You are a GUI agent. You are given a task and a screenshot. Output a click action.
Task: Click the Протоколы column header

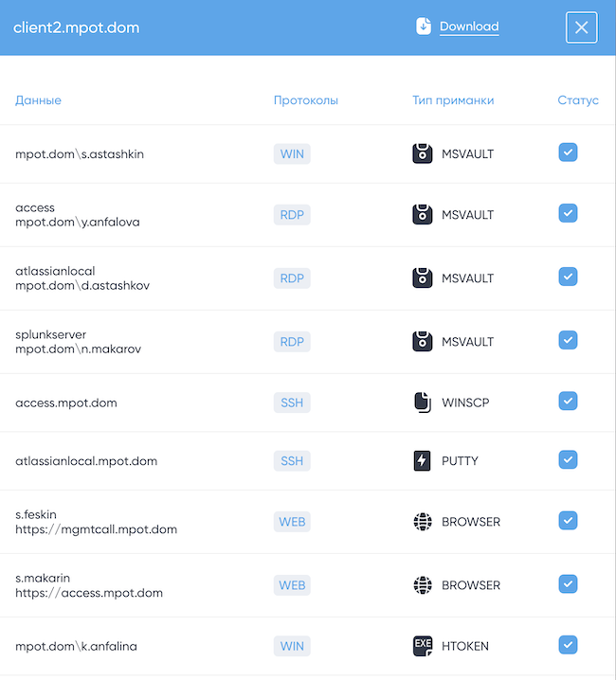pos(305,100)
